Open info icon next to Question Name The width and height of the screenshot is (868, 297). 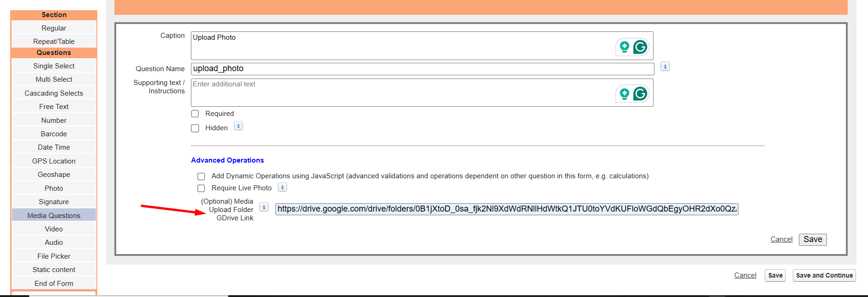point(665,67)
